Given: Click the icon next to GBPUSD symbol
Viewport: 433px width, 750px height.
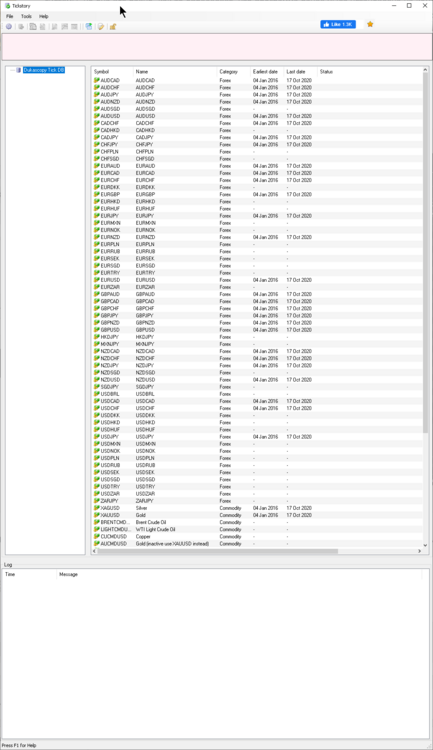Looking at the screenshot, I should 97,330.
